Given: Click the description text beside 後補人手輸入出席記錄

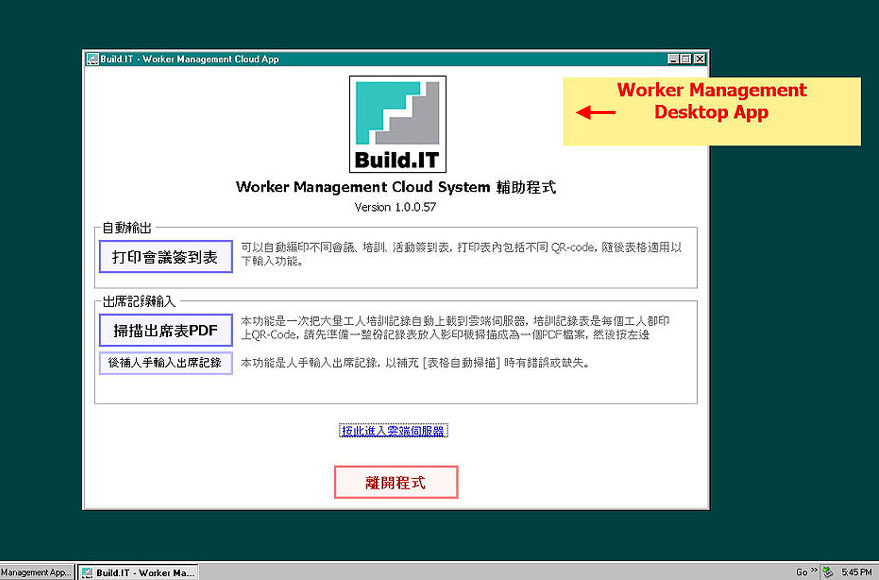Looking at the screenshot, I should point(415,363).
